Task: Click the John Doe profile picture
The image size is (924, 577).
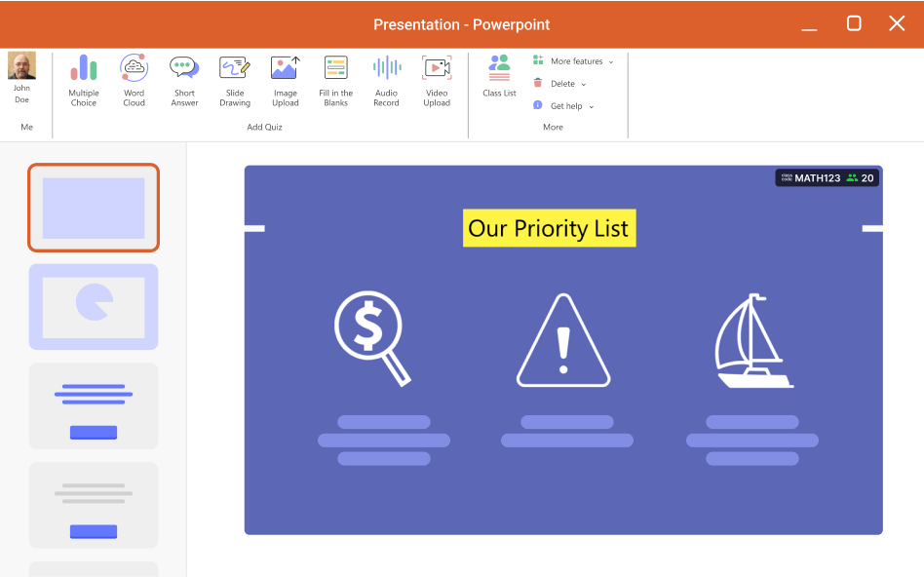Action: point(21,67)
